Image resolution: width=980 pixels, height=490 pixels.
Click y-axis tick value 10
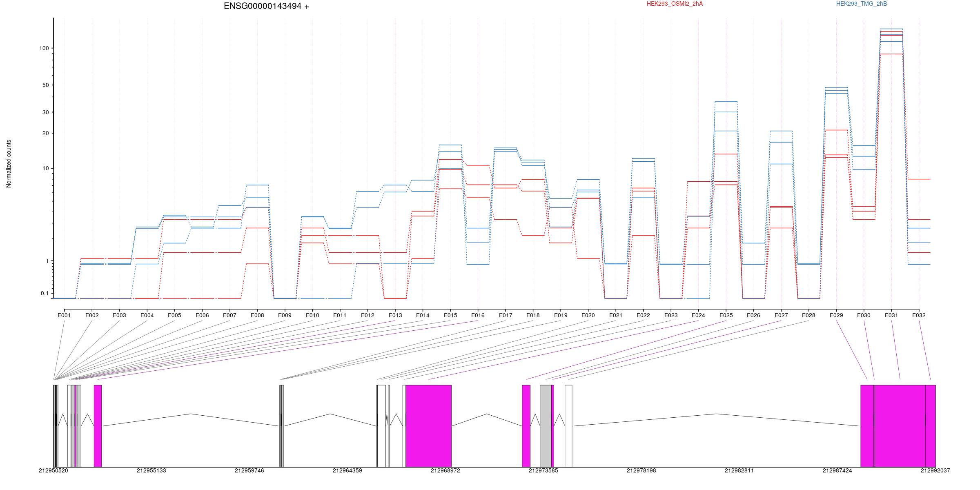45,168
